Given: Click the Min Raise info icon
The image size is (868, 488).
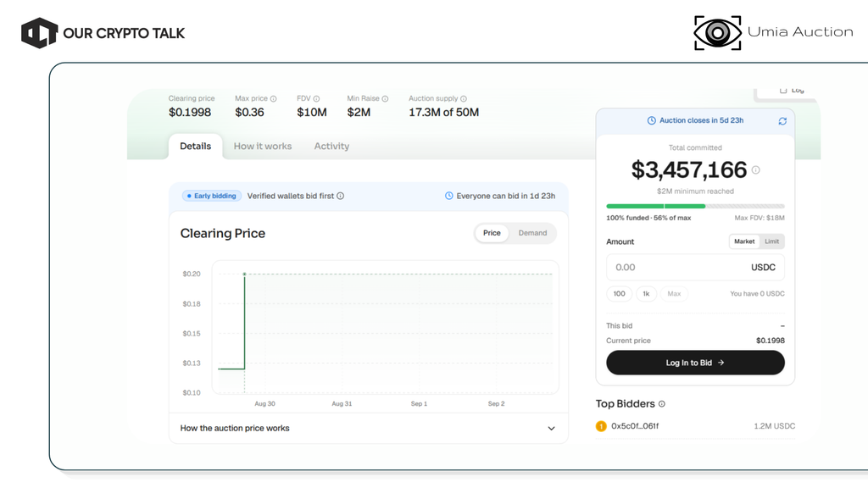Looking at the screenshot, I should click(386, 98).
